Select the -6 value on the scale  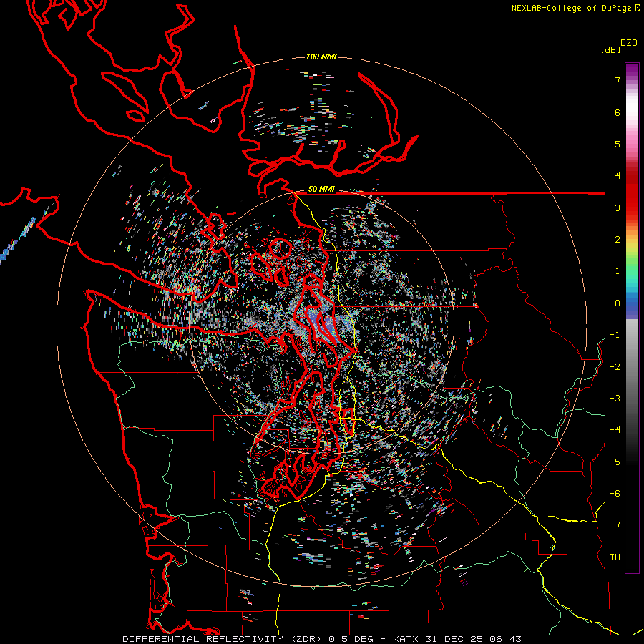pos(615,494)
